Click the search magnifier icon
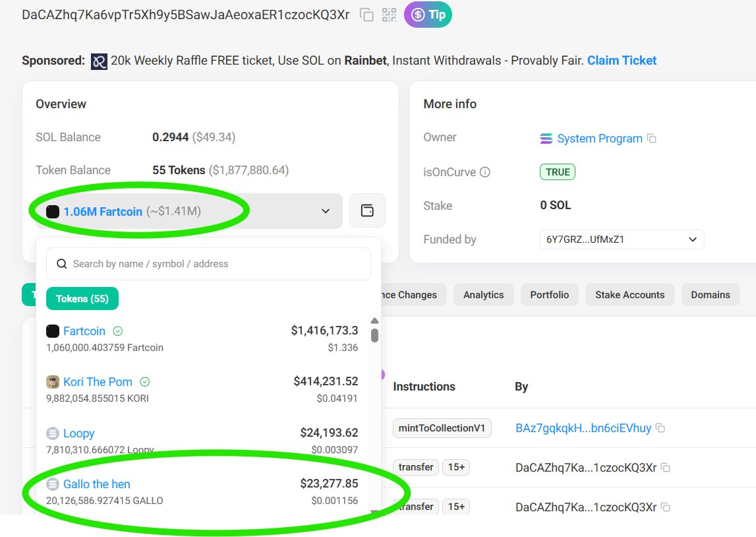Screen dimensions: 756x537 tap(62, 264)
